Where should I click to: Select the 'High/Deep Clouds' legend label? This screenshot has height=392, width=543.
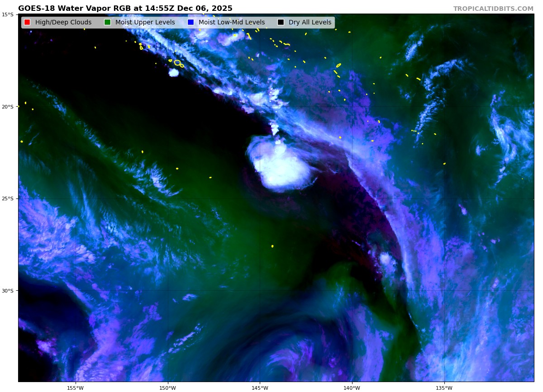(x=63, y=22)
